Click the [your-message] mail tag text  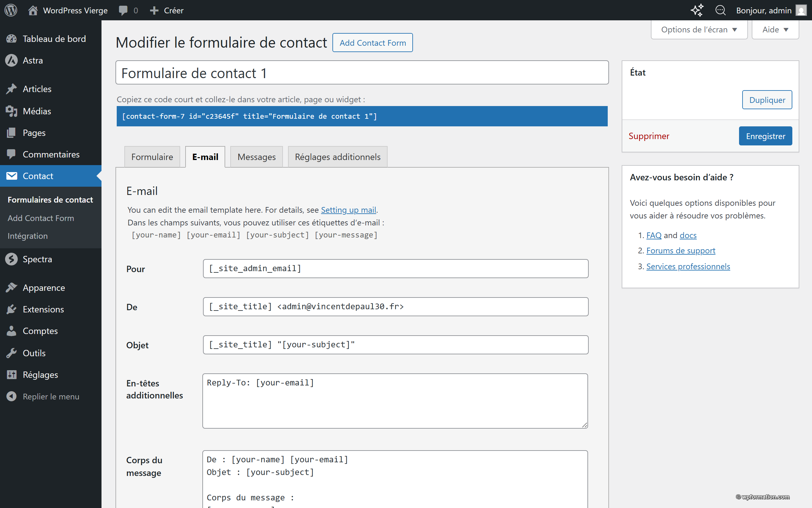click(x=346, y=235)
